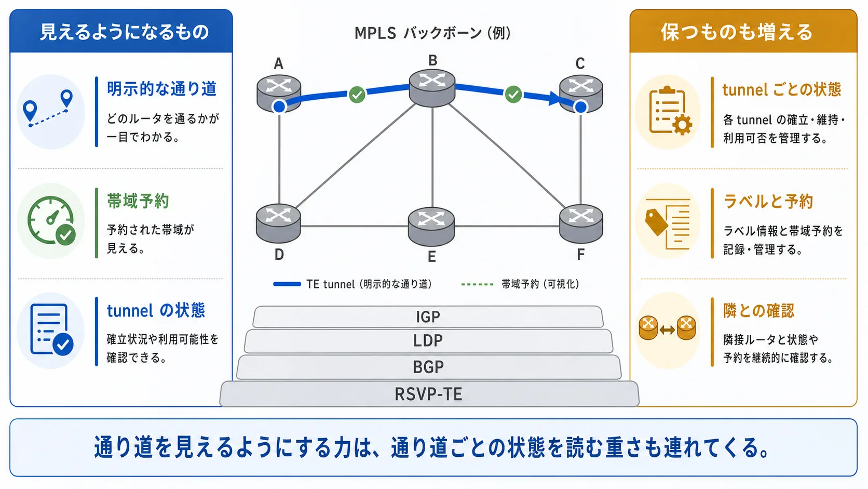
Task: Select router C in the topology
Action: pyautogui.click(x=581, y=94)
